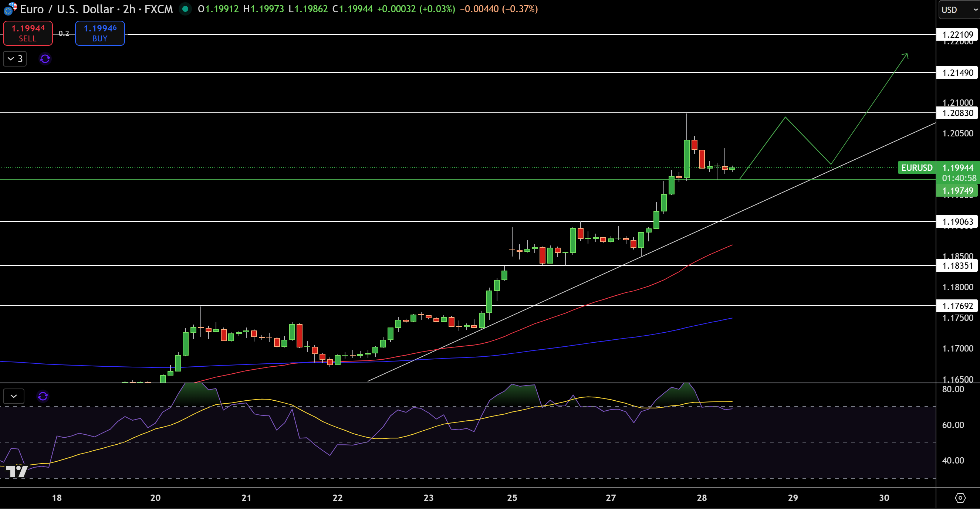Click the purple refresh icon near legend

[x=45, y=59]
